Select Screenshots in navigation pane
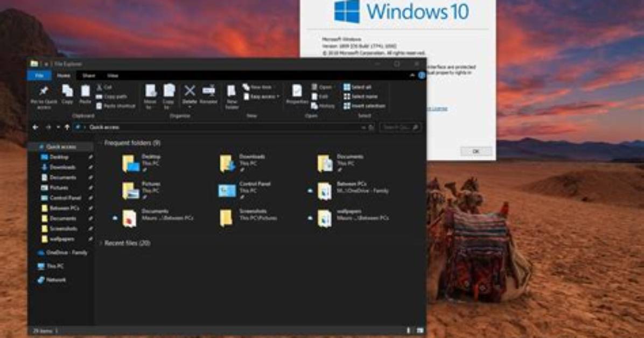Screen dimensions: 644x338 tap(60, 229)
